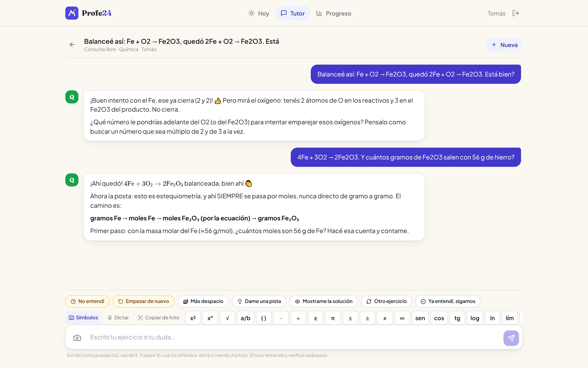The image size is (588, 368).
Task: Insert the ln function
Action: [492, 318]
